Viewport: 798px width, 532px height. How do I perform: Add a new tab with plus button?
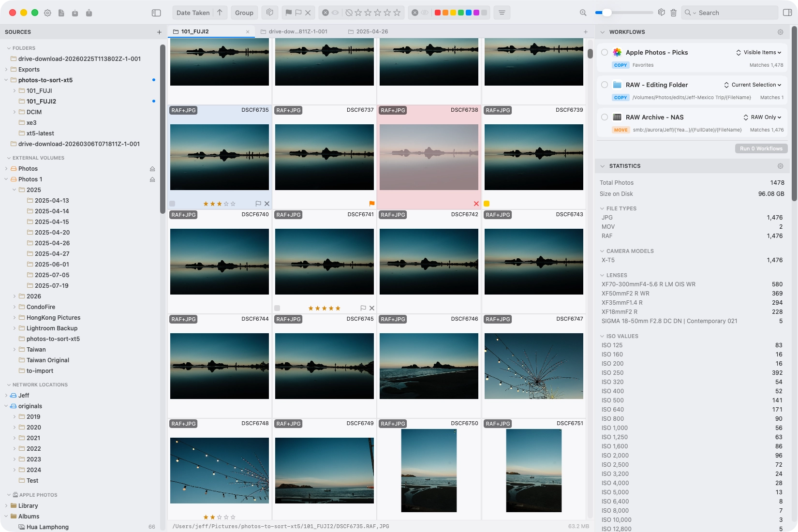[x=586, y=32]
